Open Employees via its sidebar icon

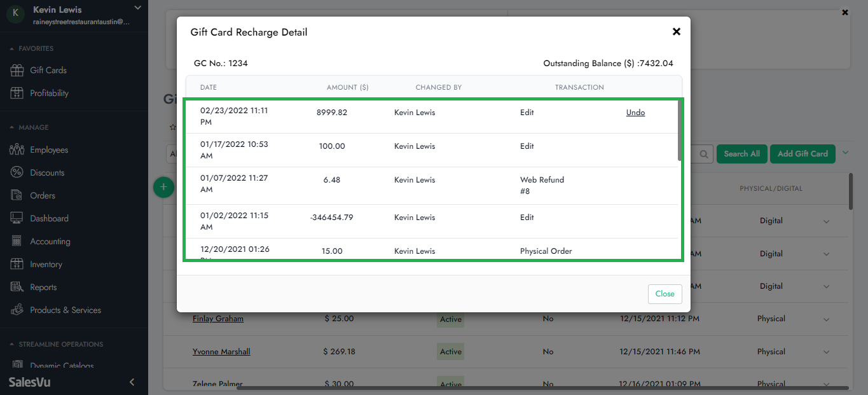[17, 150]
